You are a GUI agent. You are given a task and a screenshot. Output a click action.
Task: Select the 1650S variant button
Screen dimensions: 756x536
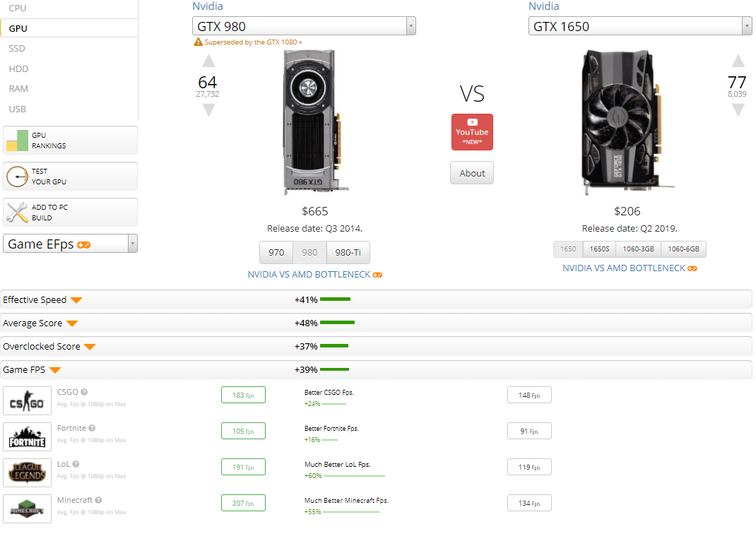pyautogui.click(x=599, y=249)
